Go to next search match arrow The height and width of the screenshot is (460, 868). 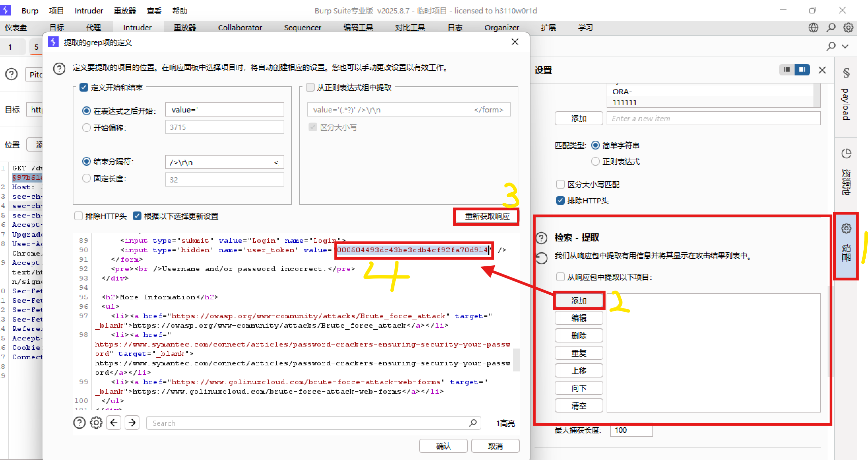pyautogui.click(x=132, y=423)
